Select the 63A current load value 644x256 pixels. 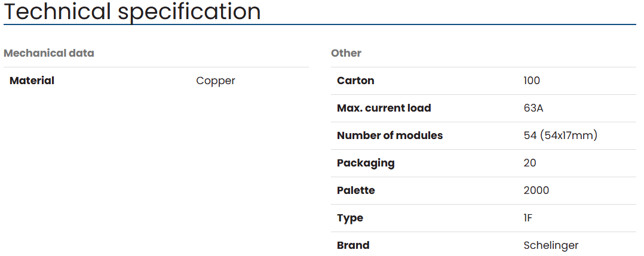pos(533,108)
